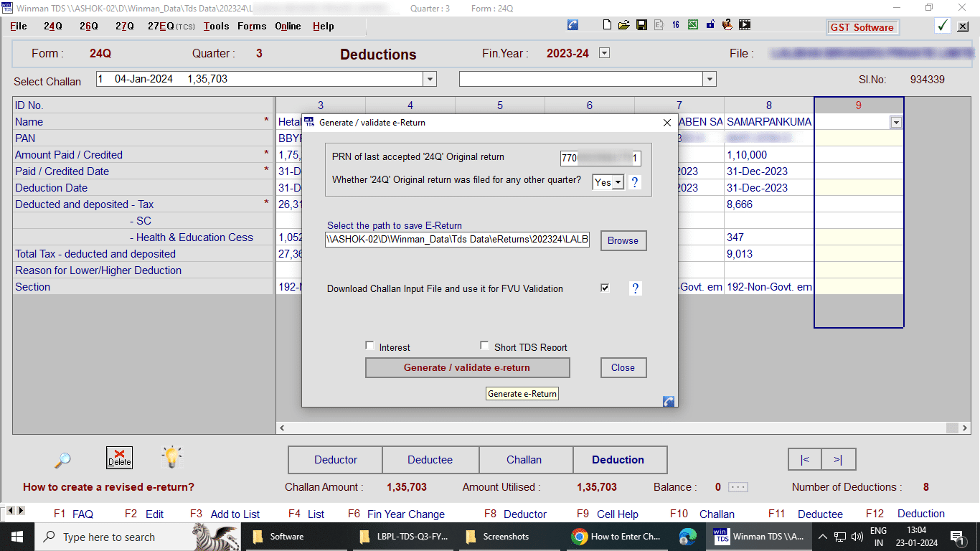Open the video tutorial film icon
The width and height of the screenshot is (980, 551).
click(x=745, y=25)
